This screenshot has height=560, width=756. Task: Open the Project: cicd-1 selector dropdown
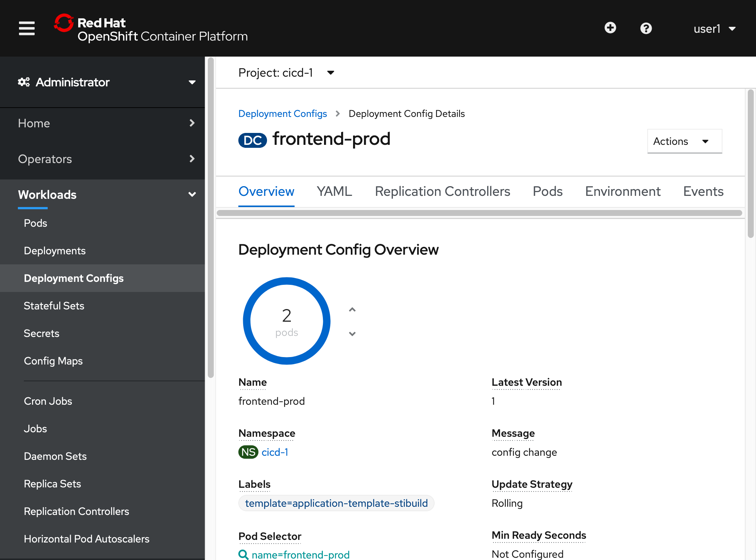286,73
